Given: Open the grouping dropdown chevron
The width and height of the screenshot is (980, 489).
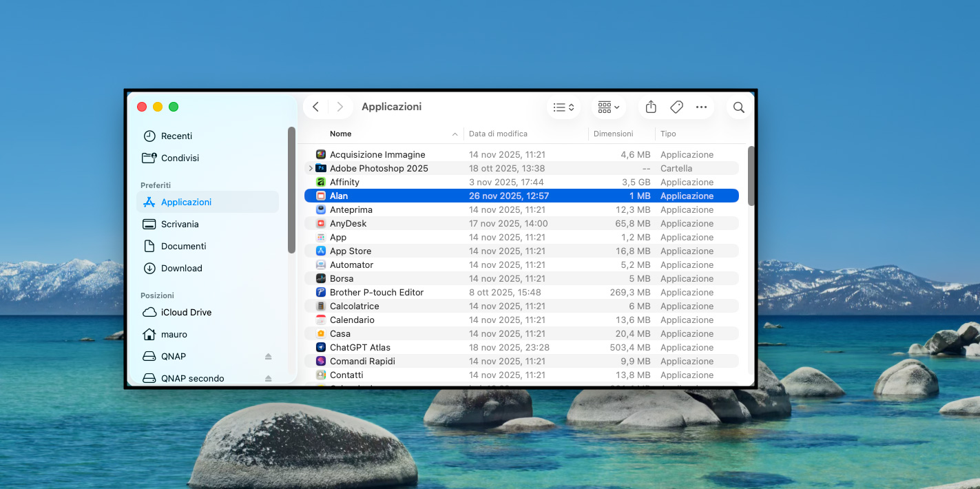Looking at the screenshot, I should (x=616, y=107).
